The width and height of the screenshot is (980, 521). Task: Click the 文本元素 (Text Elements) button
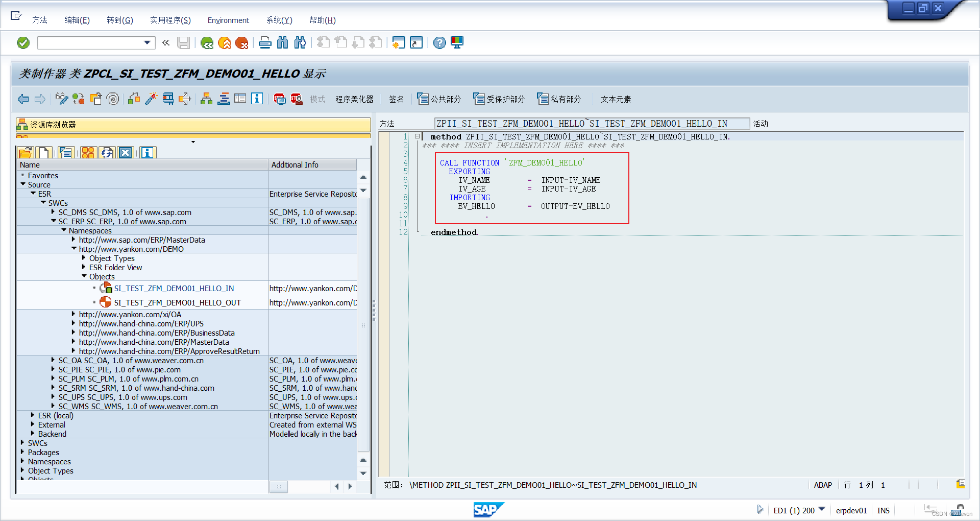pos(616,99)
